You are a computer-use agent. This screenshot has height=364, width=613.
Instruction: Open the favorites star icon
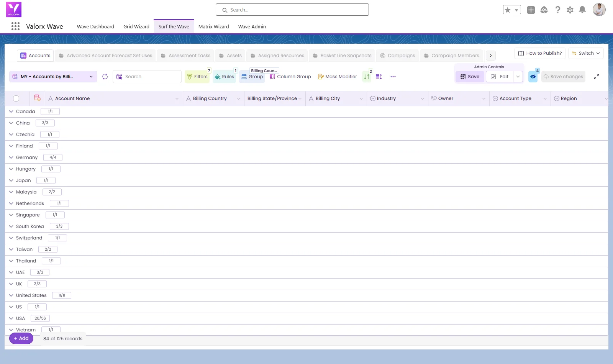[x=508, y=10]
